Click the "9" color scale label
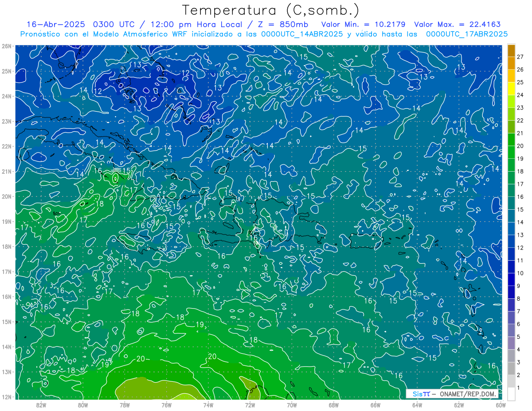This screenshot has height=411, width=532. click(x=519, y=286)
